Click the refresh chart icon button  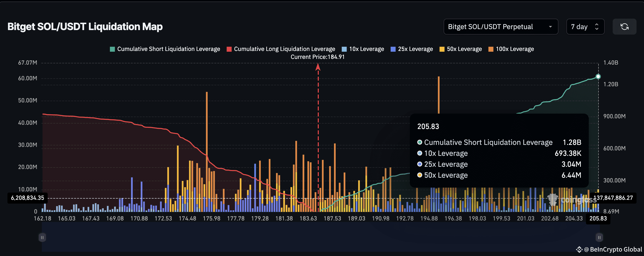point(624,27)
